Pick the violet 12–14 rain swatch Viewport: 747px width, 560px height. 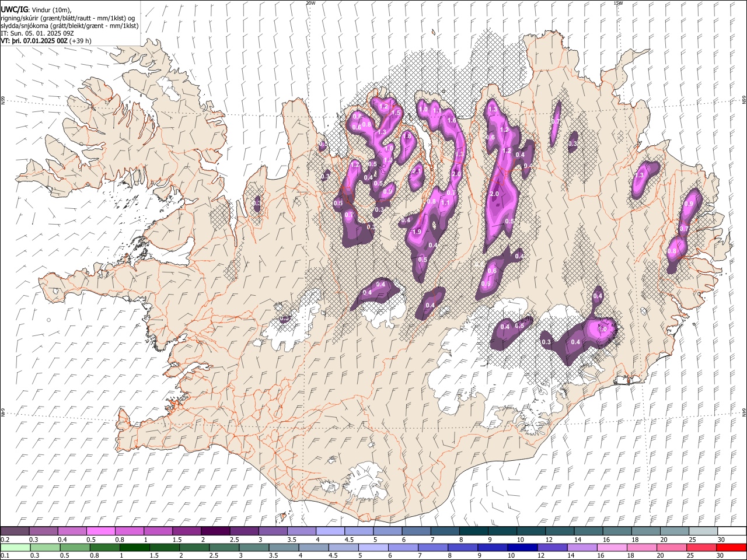coord(553,547)
